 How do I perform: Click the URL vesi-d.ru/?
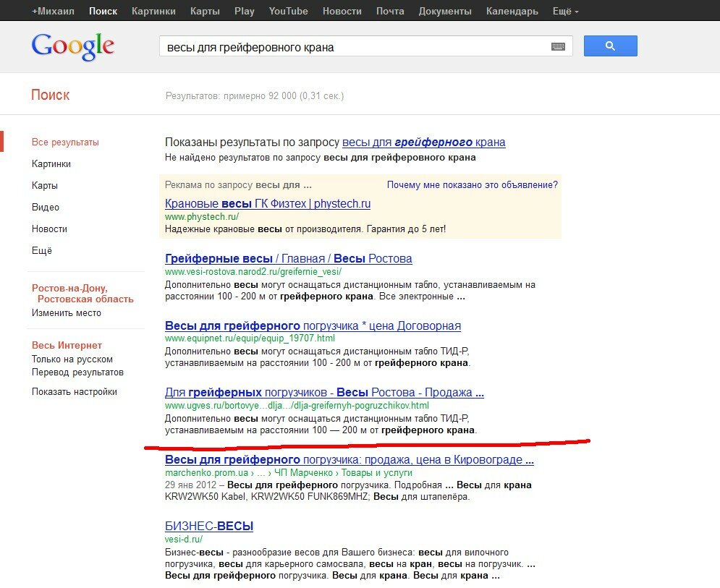tap(184, 539)
